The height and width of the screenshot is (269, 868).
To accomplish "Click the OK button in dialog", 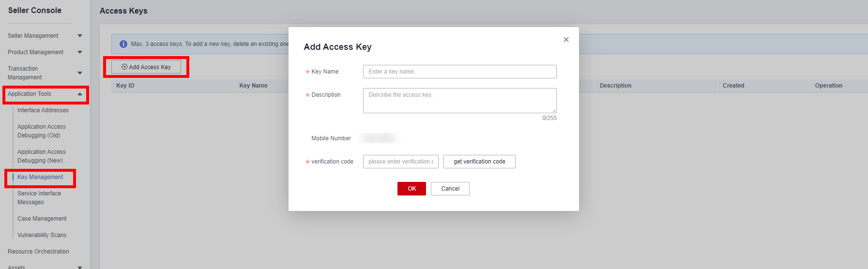I will pyautogui.click(x=411, y=189).
